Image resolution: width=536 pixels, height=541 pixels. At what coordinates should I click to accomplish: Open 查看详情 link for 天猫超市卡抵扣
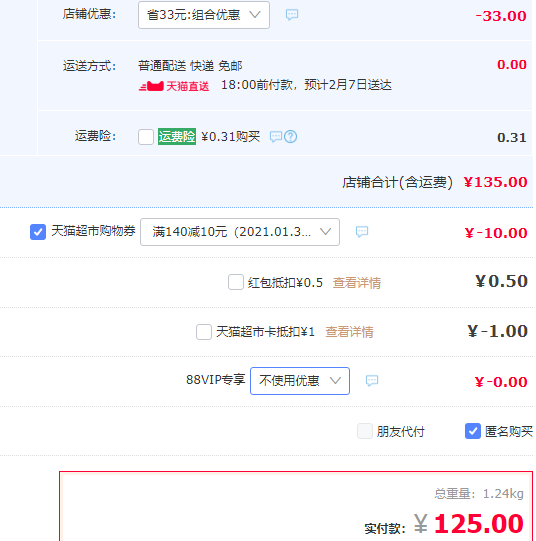point(349,332)
